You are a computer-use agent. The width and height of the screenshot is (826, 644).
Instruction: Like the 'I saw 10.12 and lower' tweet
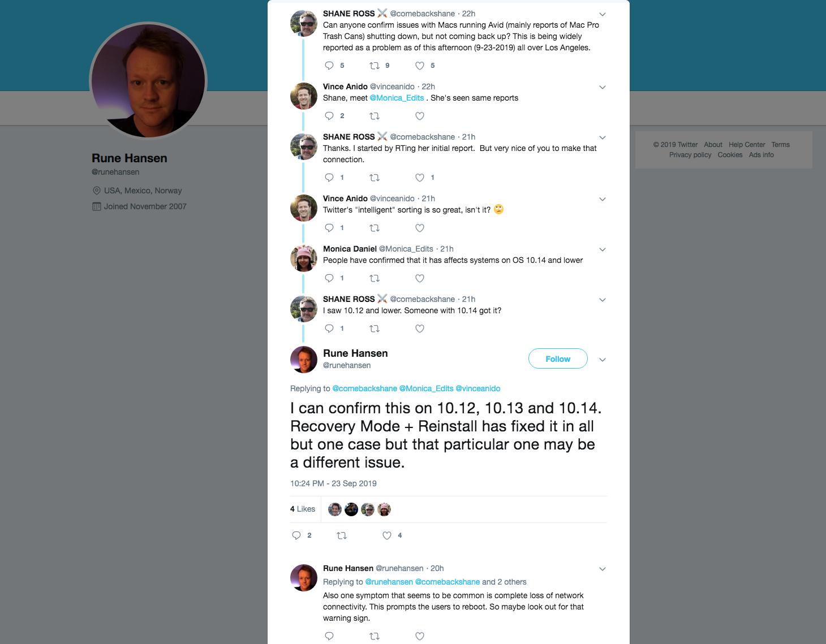tap(420, 329)
